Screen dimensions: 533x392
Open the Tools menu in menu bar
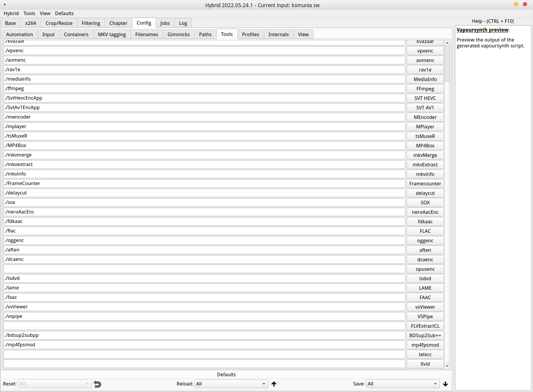point(29,13)
